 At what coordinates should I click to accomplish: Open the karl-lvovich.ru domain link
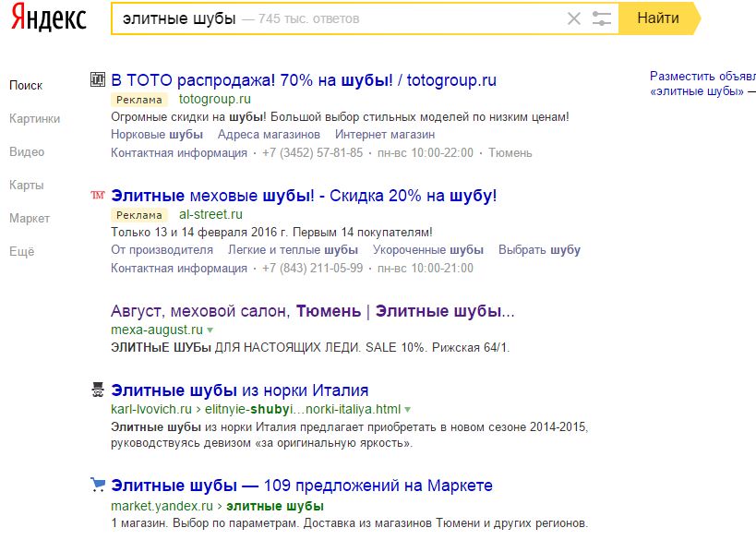[x=150, y=409]
